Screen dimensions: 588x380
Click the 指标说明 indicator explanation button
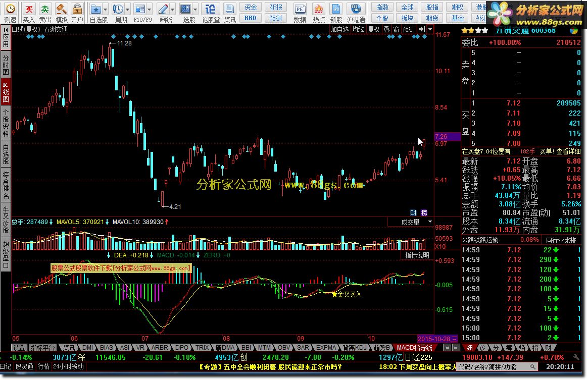click(417, 255)
